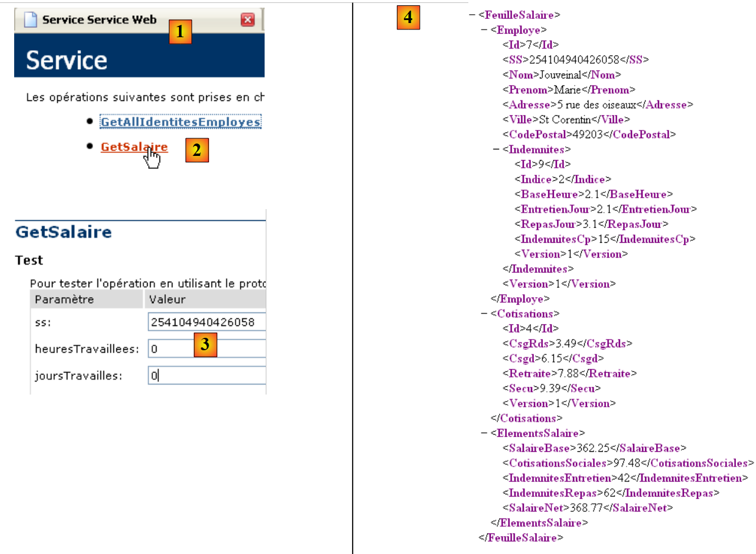Close the Service Service Web tab
This screenshot has width=756, height=554.
pyautogui.click(x=247, y=20)
